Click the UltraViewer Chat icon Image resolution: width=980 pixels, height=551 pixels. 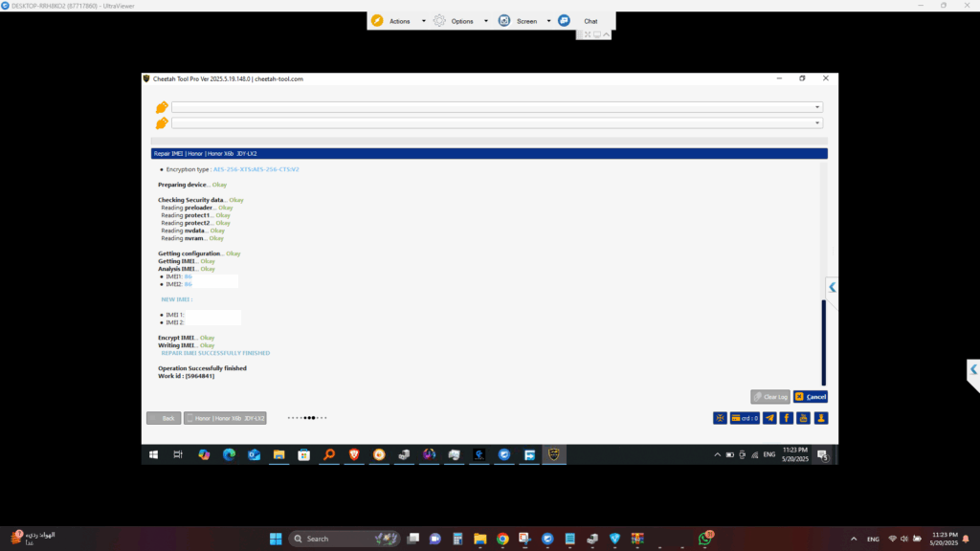[565, 21]
